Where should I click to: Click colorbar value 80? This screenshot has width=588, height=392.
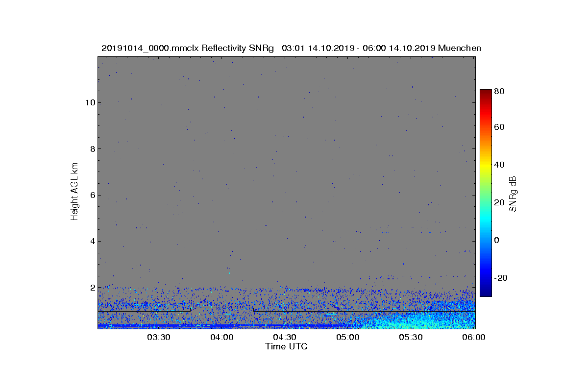tap(500, 91)
